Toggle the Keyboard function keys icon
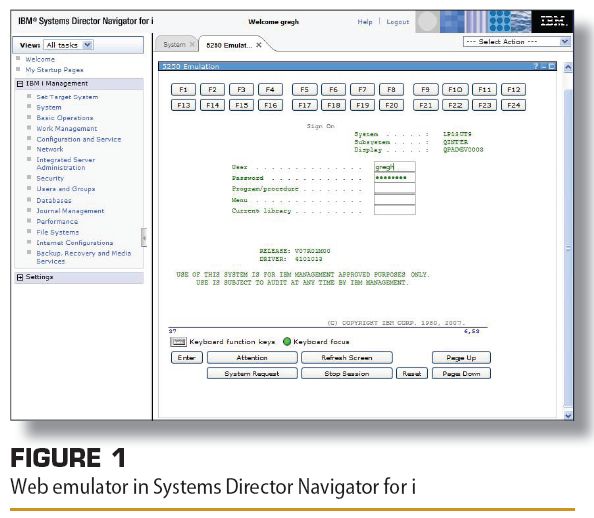This screenshot has width=594, height=518. [178, 342]
